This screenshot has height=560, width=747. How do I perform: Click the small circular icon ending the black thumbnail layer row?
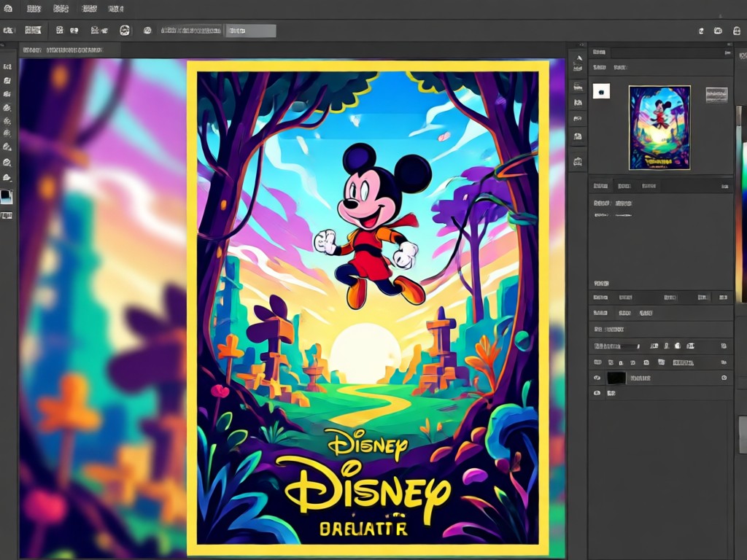click(724, 378)
